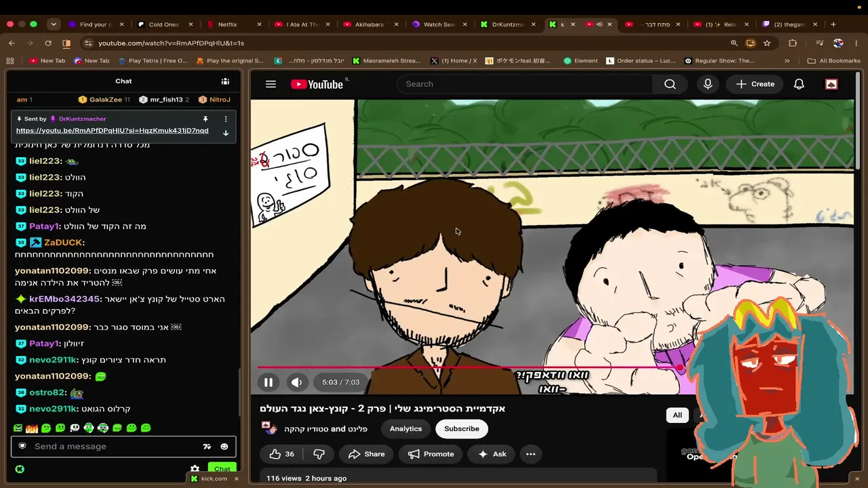Click the Kick points icon below chat

(20, 469)
